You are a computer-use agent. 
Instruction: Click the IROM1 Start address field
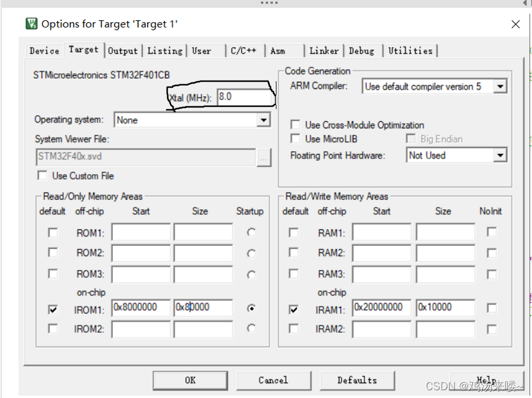(x=141, y=308)
